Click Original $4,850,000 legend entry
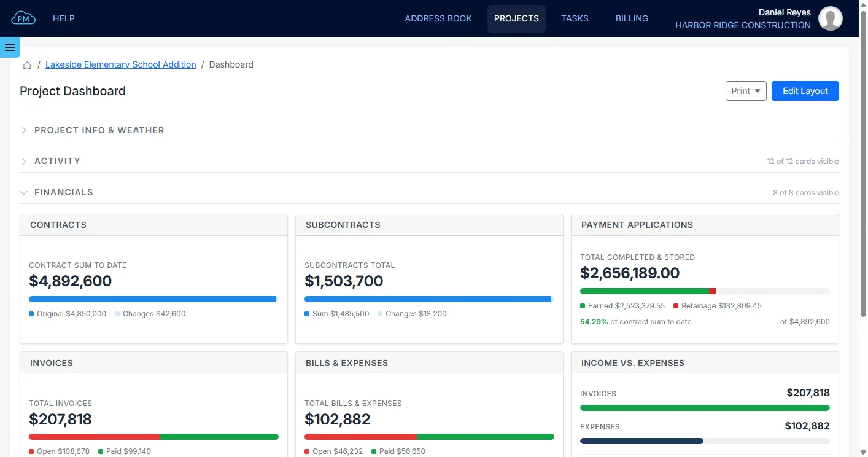 pos(68,314)
